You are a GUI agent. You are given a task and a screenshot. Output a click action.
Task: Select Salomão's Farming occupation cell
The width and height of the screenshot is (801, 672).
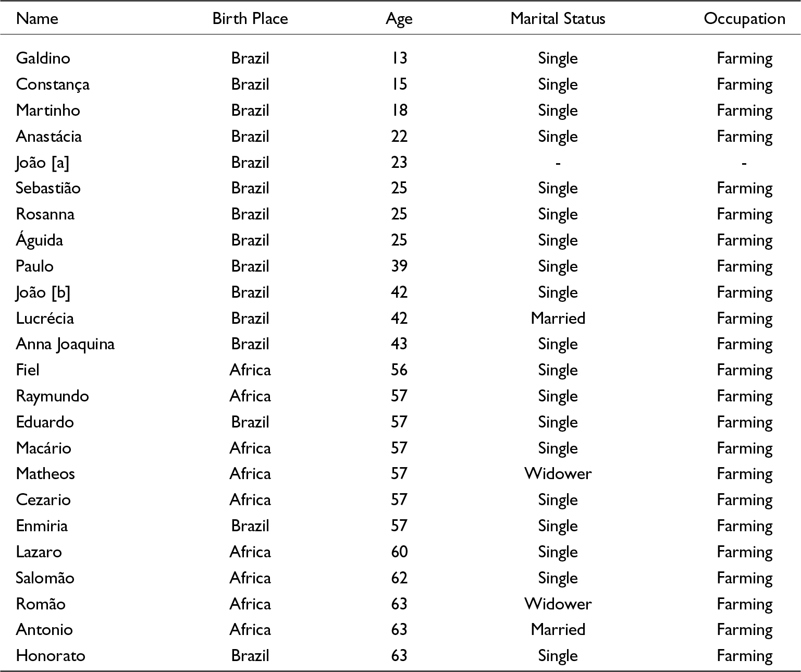click(744, 578)
